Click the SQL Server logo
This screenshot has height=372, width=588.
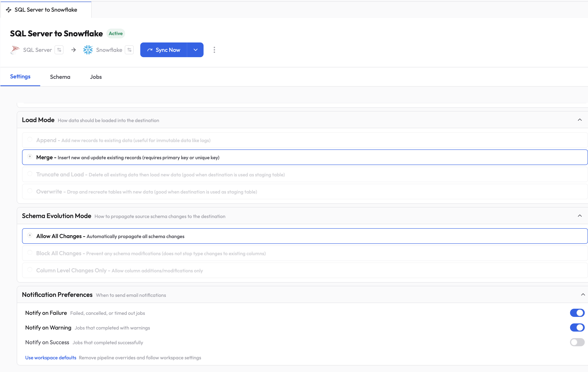pos(15,50)
